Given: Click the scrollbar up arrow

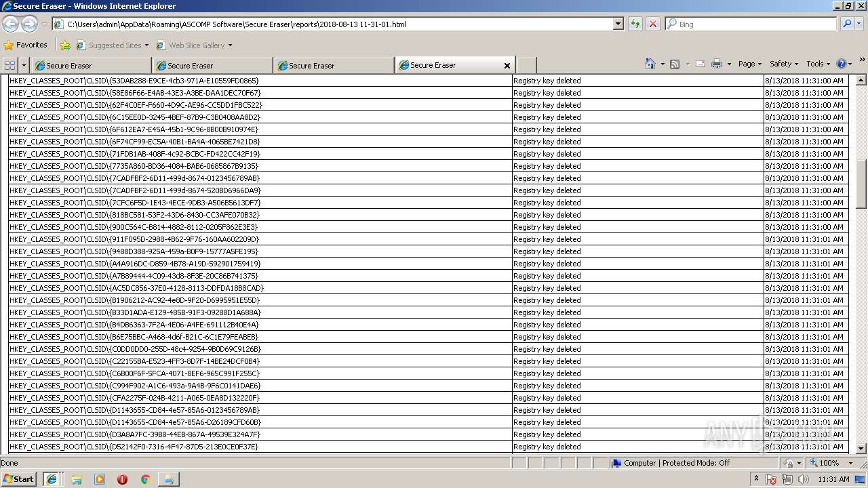Looking at the screenshot, I should pos(861,79).
